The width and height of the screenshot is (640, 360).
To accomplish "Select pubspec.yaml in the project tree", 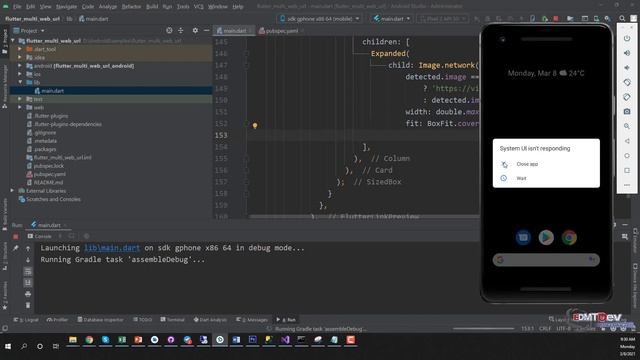I will 49,174.
